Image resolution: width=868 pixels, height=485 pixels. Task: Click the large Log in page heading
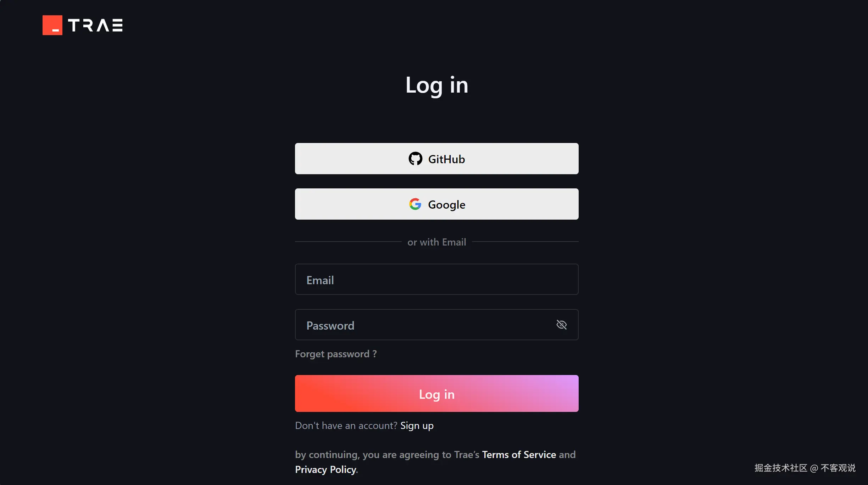pos(437,85)
